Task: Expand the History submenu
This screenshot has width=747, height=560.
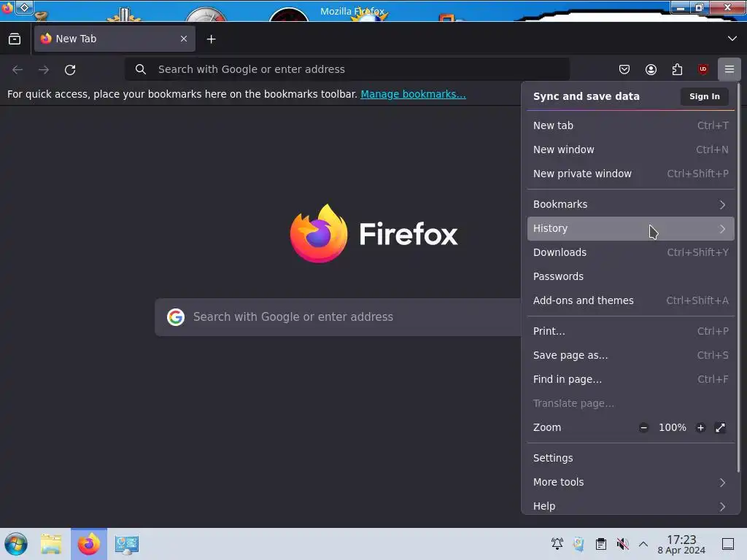Action: [x=631, y=228]
